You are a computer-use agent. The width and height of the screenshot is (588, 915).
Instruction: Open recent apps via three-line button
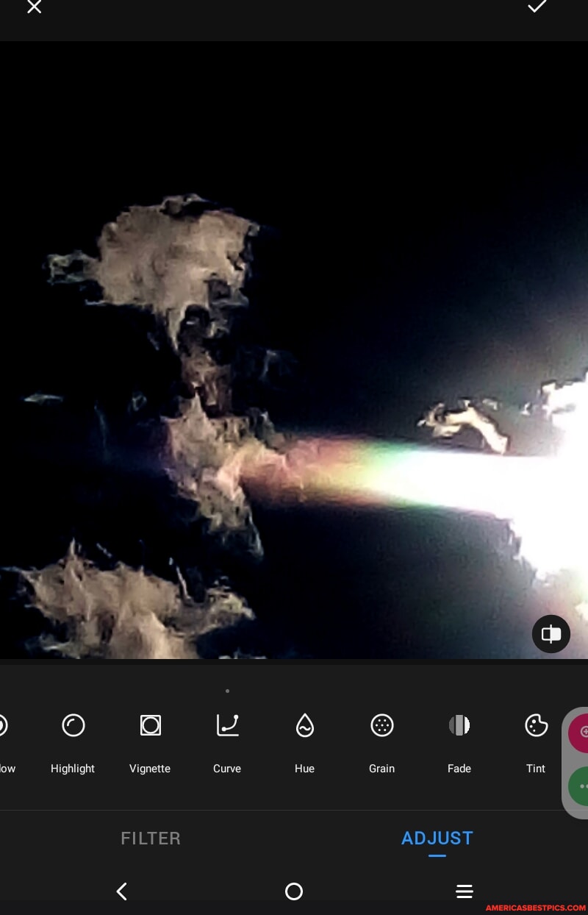tap(464, 891)
